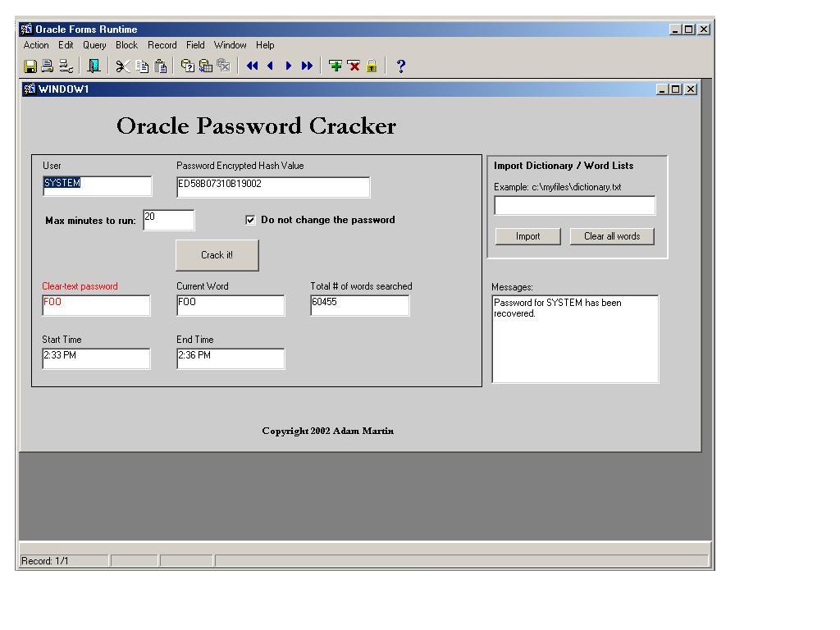Click the Save toolbar icon

pyautogui.click(x=30, y=66)
